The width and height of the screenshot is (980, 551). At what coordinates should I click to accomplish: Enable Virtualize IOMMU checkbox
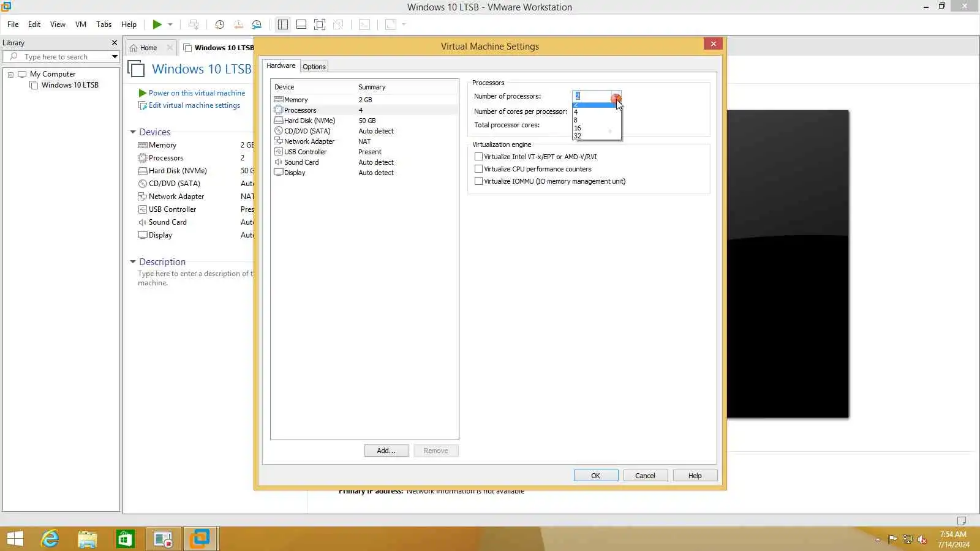point(478,181)
